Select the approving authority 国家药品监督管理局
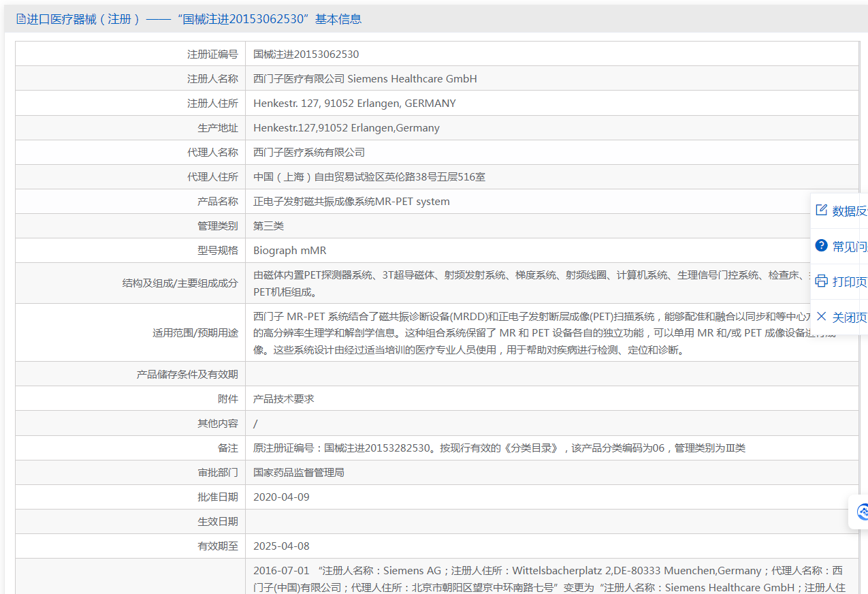 [x=299, y=472]
